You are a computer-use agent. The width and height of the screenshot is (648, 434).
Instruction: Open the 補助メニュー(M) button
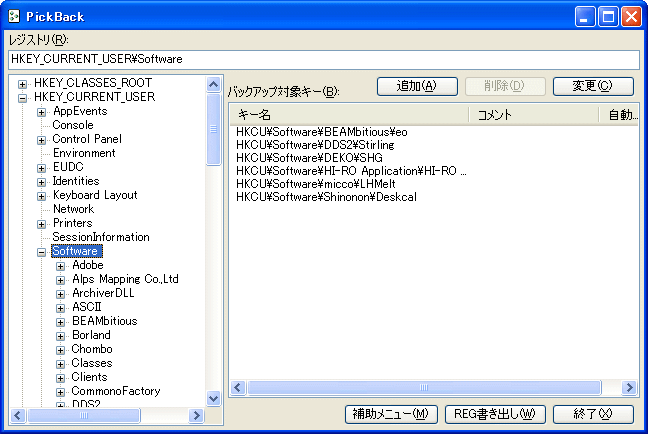click(x=390, y=414)
